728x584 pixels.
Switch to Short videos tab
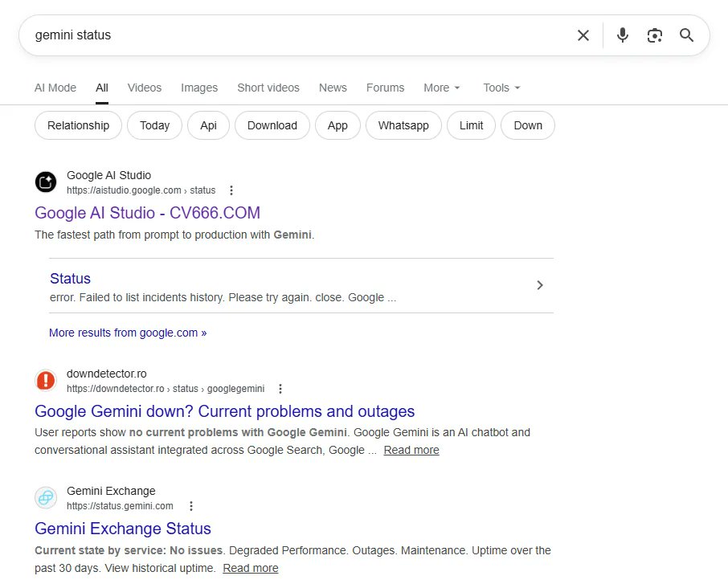(268, 88)
